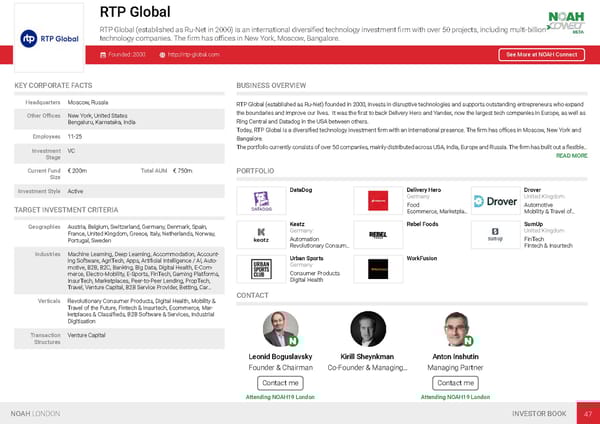The width and height of the screenshot is (600, 424).
Task: Expand business overview with READ MORE
Action: pyautogui.click(x=571, y=156)
